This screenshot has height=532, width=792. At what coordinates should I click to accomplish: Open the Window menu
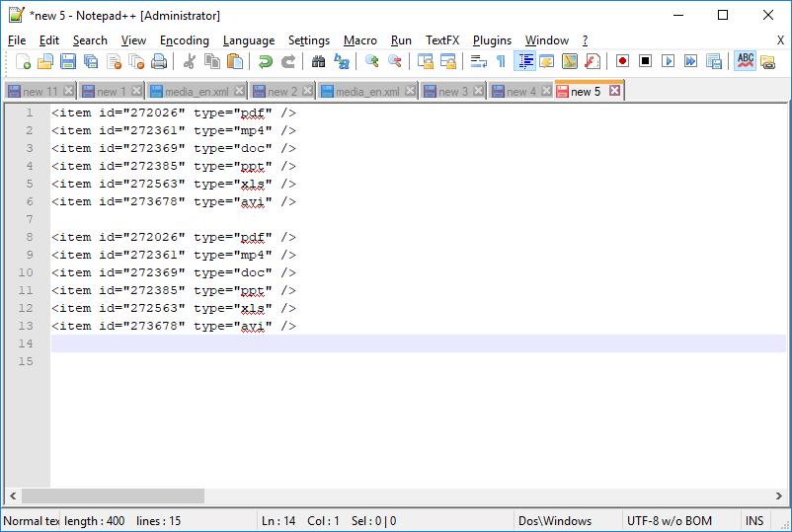pyautogui.click(x=546, y=40)
